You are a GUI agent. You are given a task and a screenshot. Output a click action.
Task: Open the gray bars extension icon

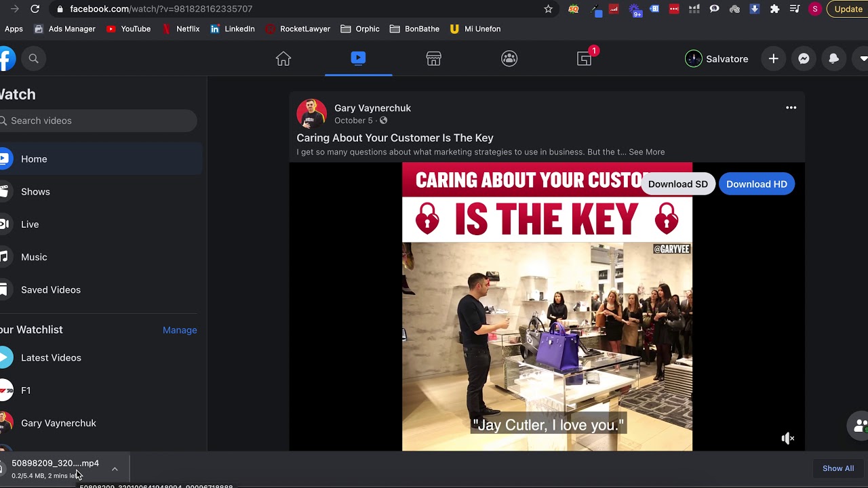(694, 9)
